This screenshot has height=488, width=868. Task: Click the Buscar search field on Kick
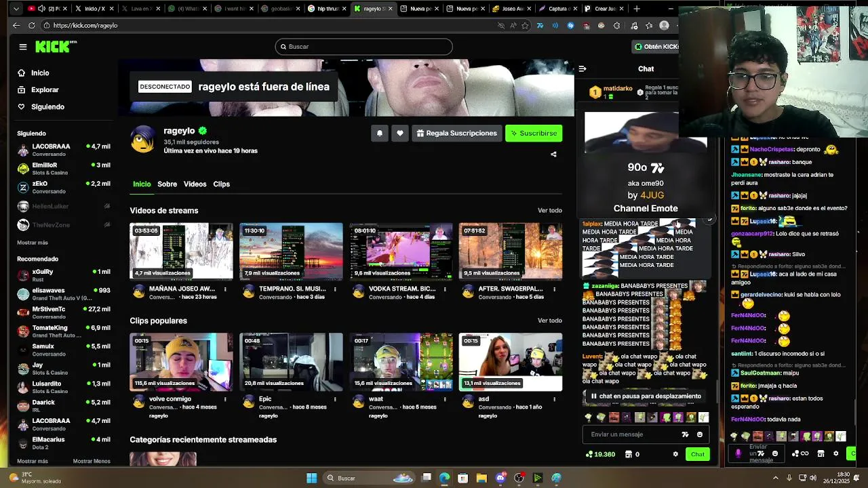[363, 47]
